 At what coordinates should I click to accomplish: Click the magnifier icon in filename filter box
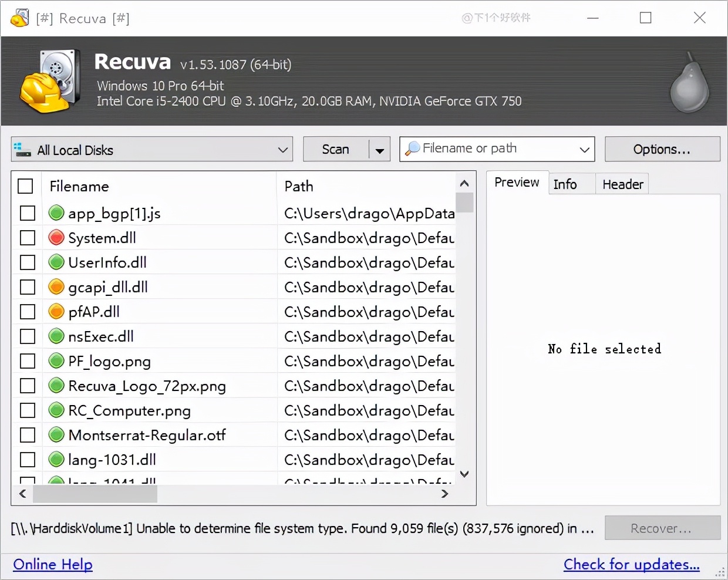413,149
